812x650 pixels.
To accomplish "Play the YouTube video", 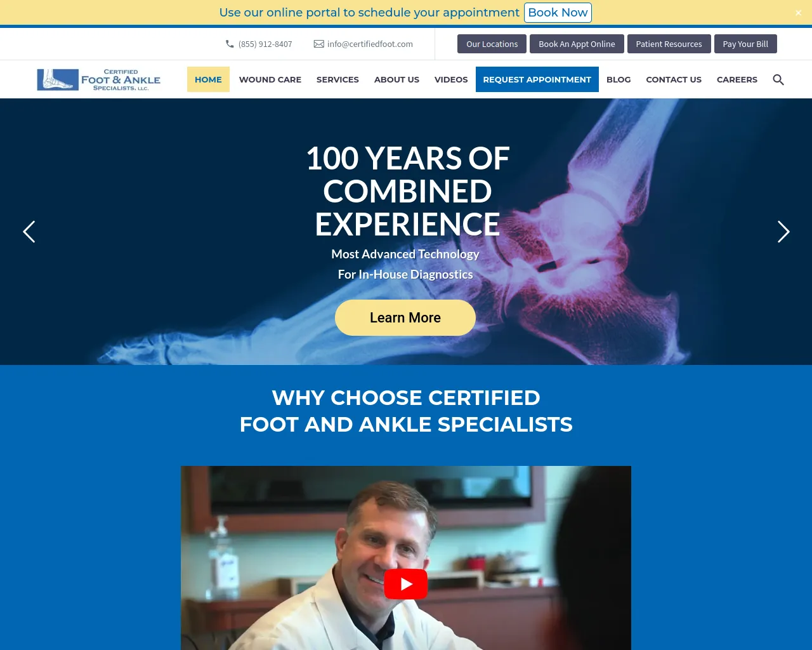I will coord(406,584).
